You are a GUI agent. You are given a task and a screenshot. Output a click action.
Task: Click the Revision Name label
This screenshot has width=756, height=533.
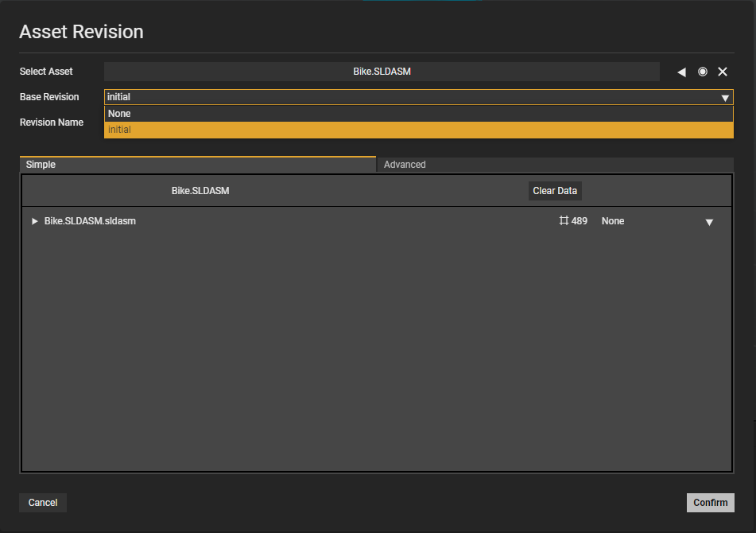[x=52, y=123]
